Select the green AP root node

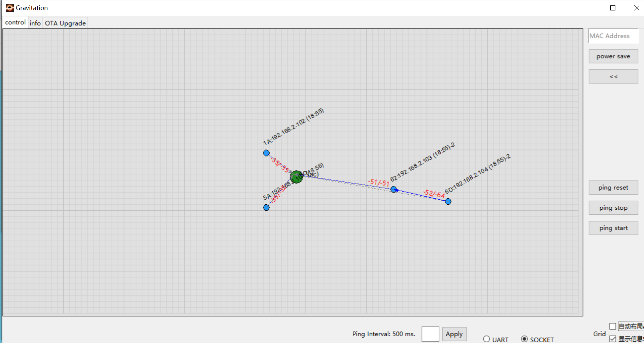(x=296, y=177)
